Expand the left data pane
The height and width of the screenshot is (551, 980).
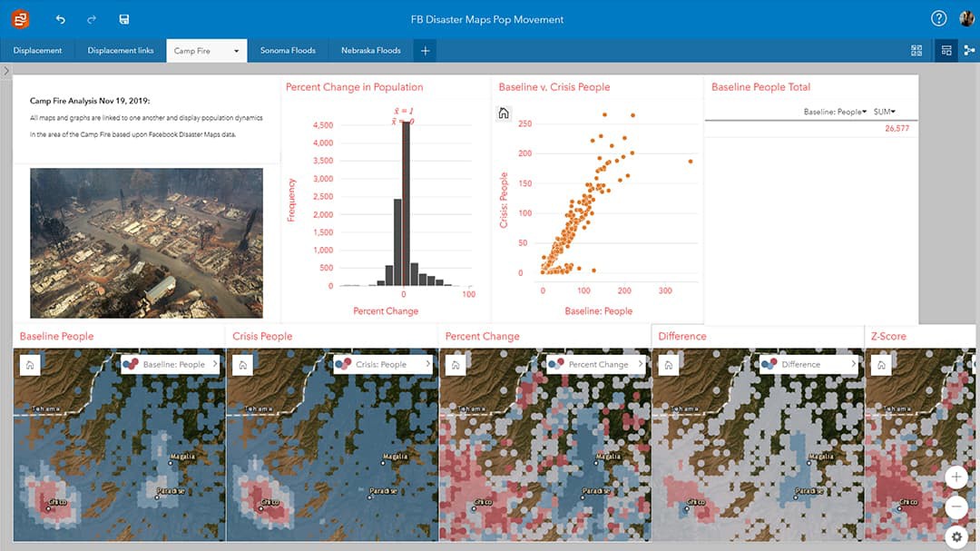[x=6, y=71]
